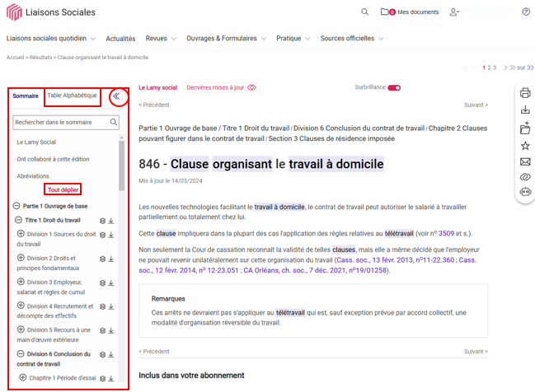The height and width of the screenshot is (392, 535).
Task: Download Division 1 Sources du droit
Action: (x=111, y=235)
